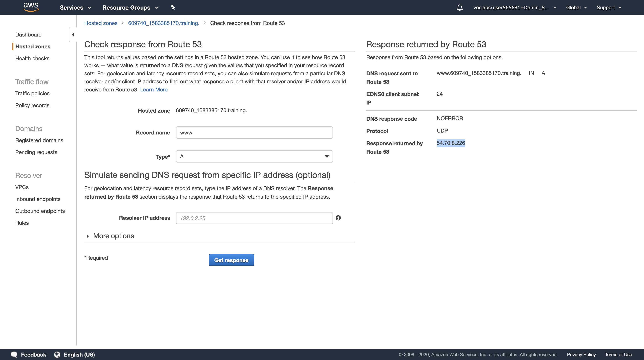
Task: Click the Resolver IP address input field
Action: pos(254,218)
